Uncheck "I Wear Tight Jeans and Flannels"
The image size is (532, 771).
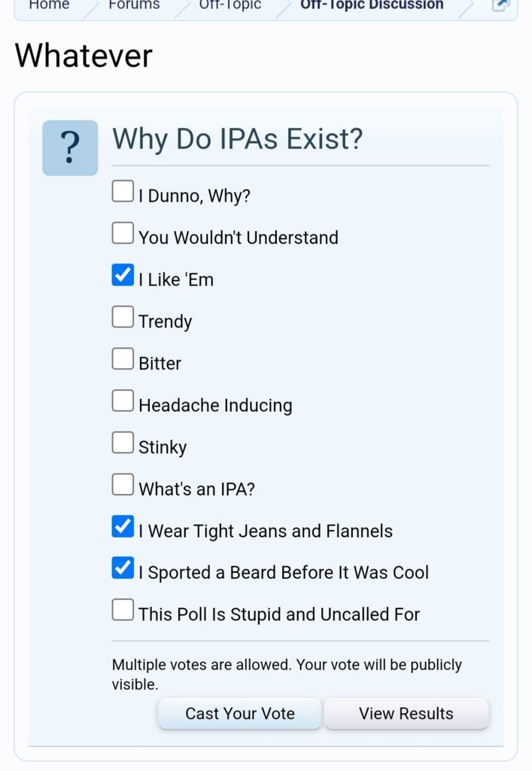click(x=123, y=526)
